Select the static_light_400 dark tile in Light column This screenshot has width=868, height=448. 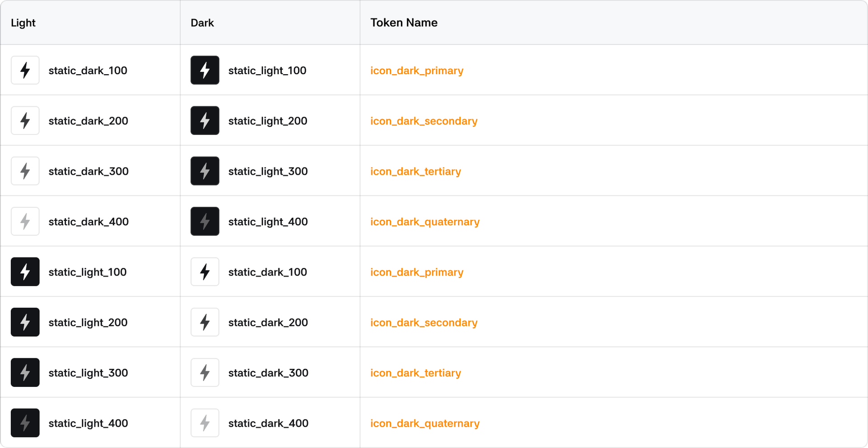25,423
